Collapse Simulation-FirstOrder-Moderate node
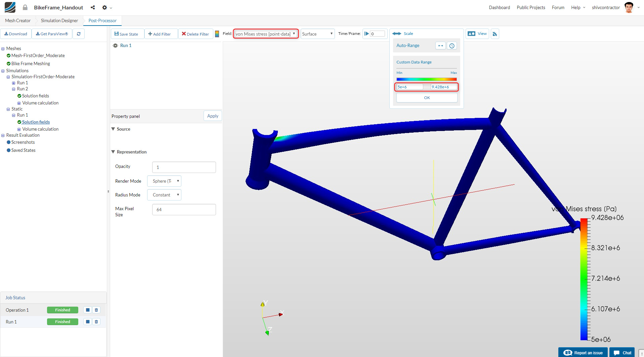 [x=8, y=77]
